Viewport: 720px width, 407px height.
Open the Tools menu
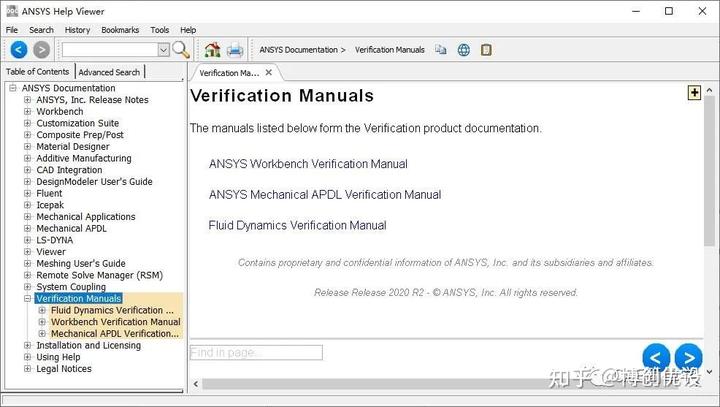[x=159, y=30]
